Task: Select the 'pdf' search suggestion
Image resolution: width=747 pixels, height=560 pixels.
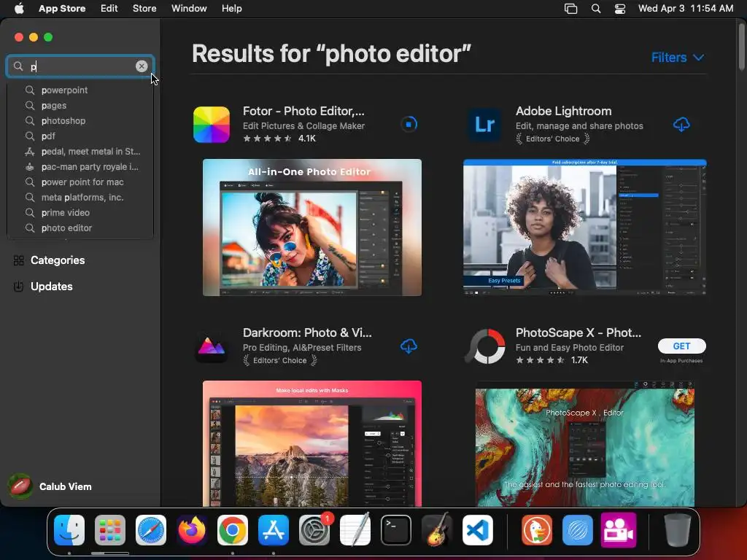Action: (x=80, y=136)
